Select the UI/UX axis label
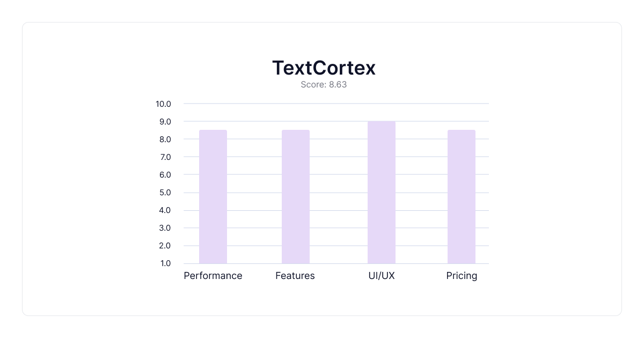The height and width of the screenshot is (338, 644). tap(382, 276)
